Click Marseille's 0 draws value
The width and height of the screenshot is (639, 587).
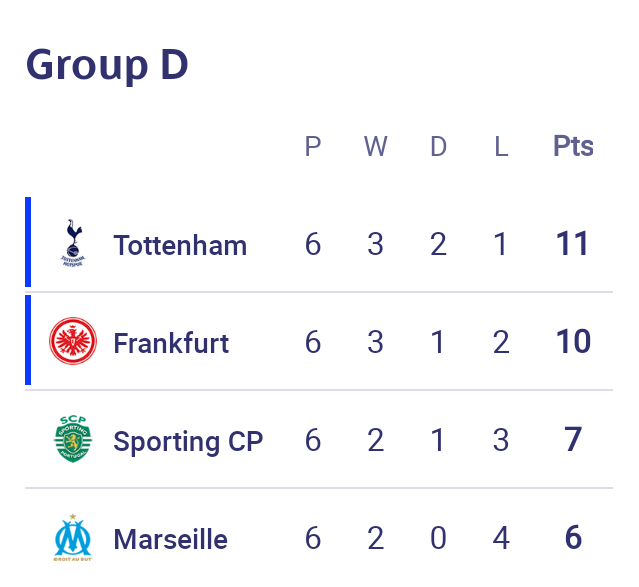[x=438, y=538]
